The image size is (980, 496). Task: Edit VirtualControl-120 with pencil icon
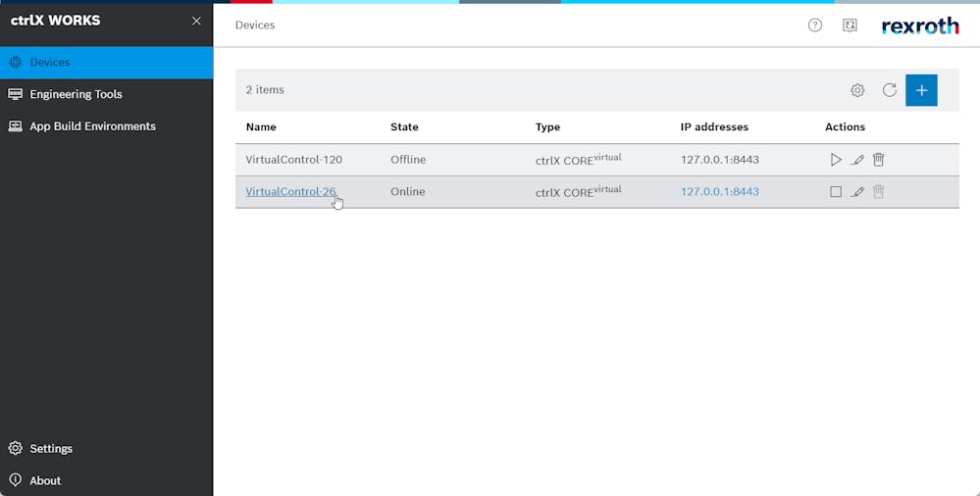pyautogui.click(x=857, y=160)
